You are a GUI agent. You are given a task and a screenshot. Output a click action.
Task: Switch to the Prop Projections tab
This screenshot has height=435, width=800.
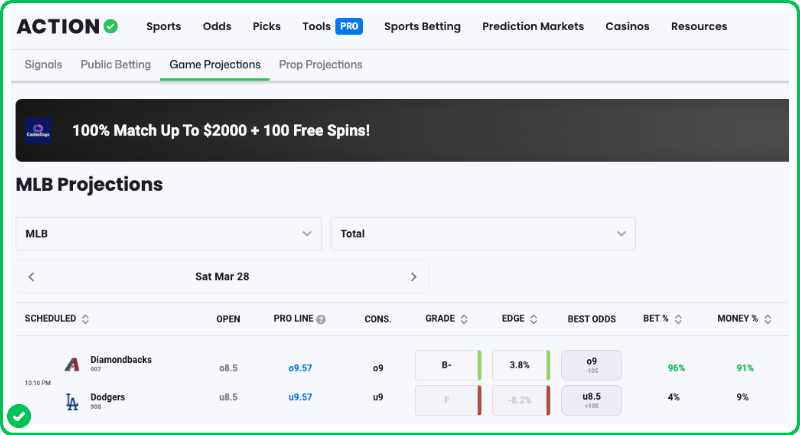click(320, 65)
